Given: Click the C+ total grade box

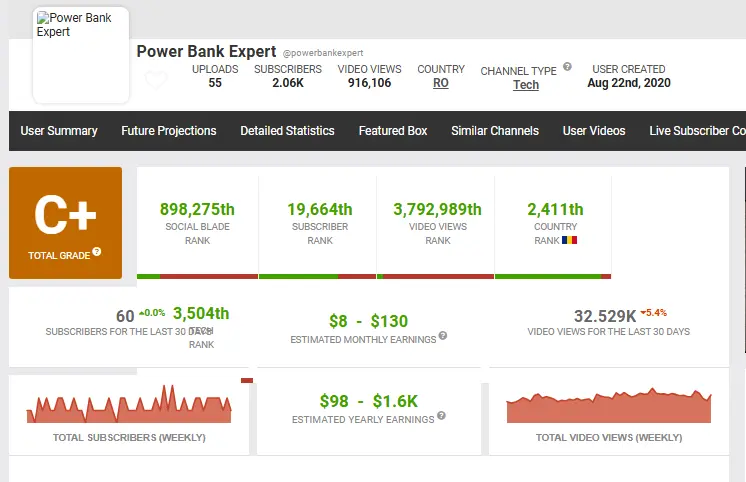Looking at the screenshot, I should tap(65, 223).
